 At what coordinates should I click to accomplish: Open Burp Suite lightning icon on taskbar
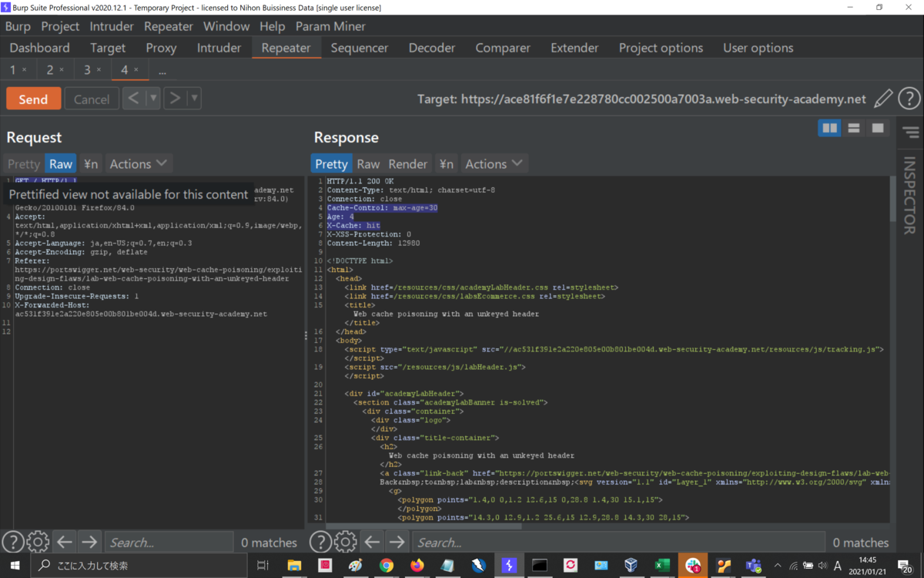508,566
